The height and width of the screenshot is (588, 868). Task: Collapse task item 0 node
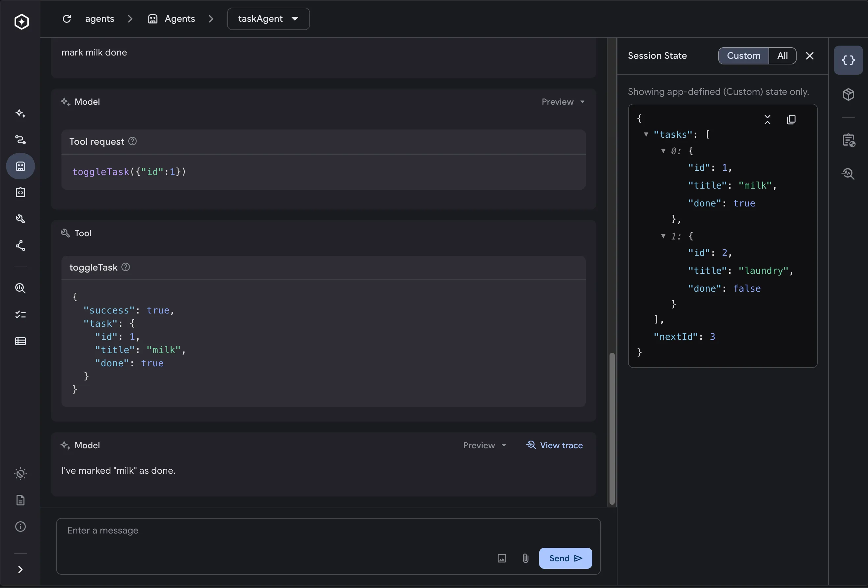tap(663, 151)
